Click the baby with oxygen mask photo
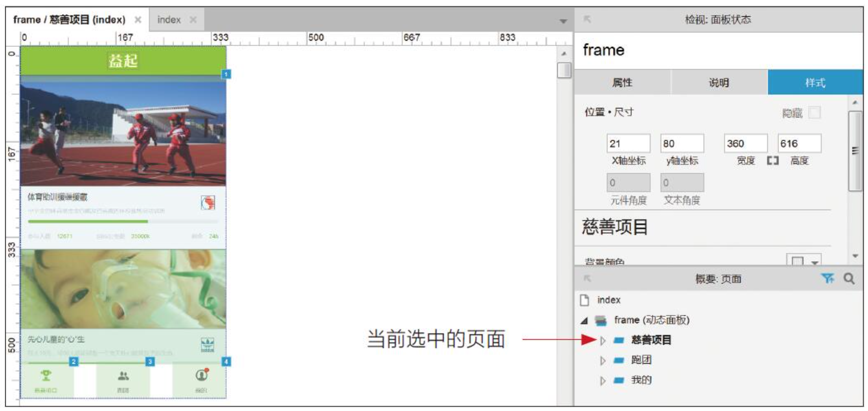The width and height of the screenshot is (868, 411). pyautogui.click(x=123, y=289)
